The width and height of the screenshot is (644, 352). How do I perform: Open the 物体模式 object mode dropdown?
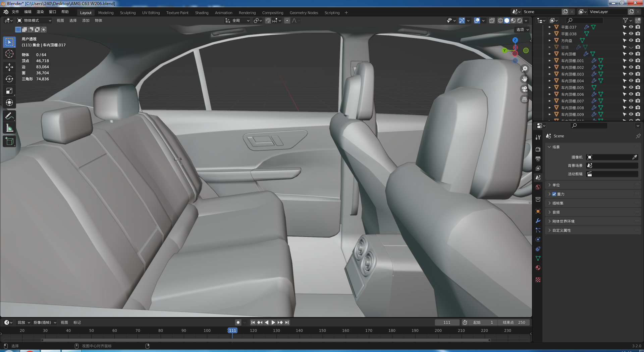[34, 20]
